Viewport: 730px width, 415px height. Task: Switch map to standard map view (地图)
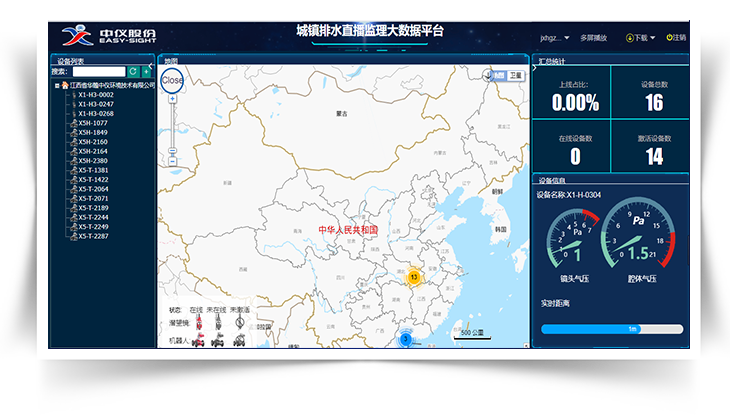[499, 75]
